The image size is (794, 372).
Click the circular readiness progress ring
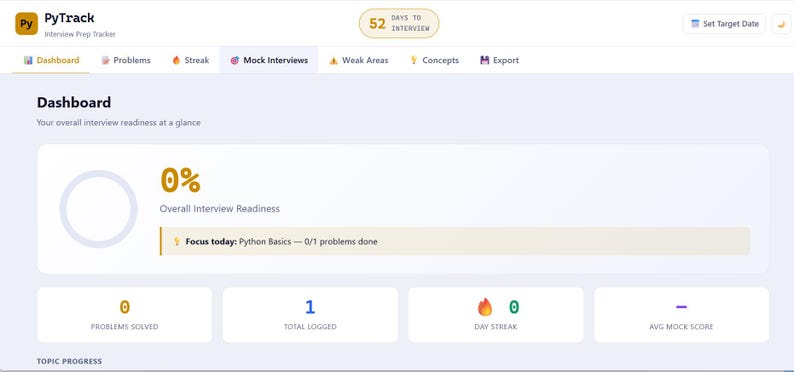pos(98,209)
